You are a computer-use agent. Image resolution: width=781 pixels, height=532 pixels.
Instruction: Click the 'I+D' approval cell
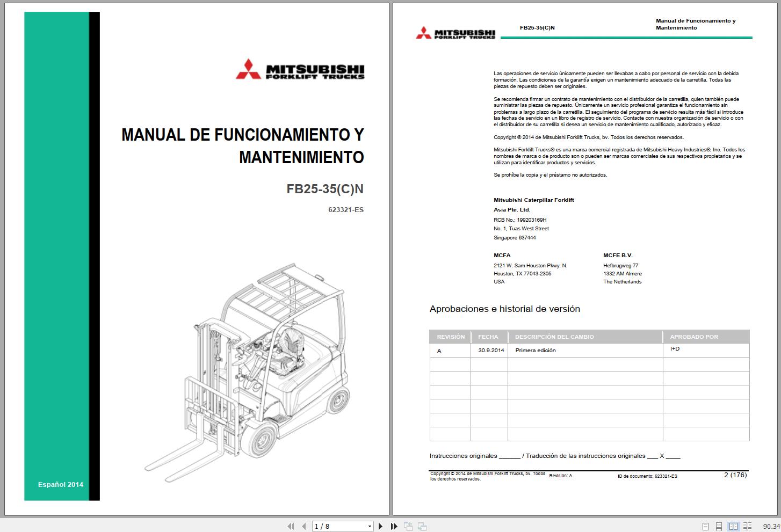675,349
